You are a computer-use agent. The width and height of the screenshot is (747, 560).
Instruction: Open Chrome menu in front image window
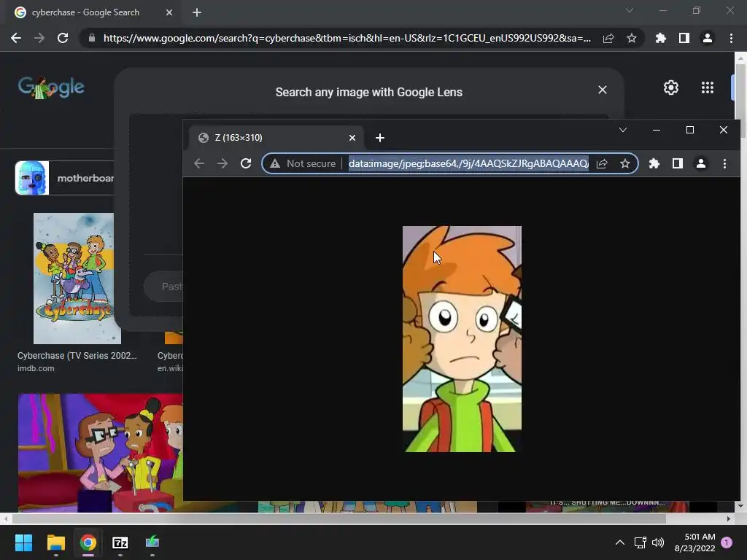pos(724,164)
